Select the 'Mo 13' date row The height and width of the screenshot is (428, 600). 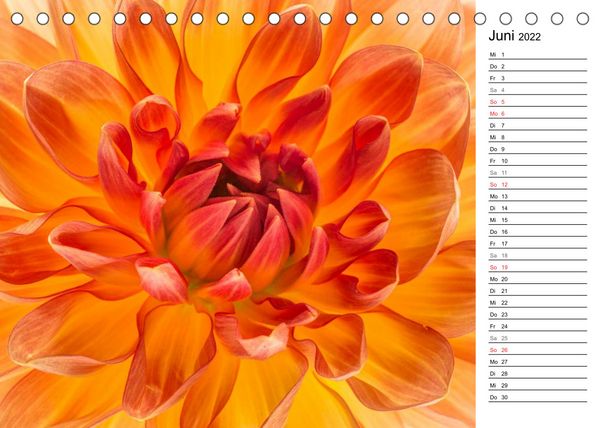[538, 197]
